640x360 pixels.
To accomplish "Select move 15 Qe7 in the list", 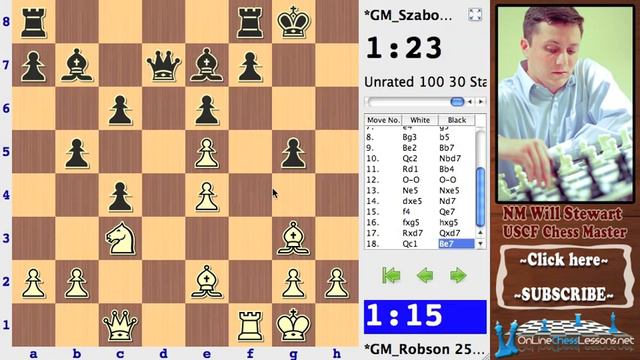I will [x=447, y=212].
